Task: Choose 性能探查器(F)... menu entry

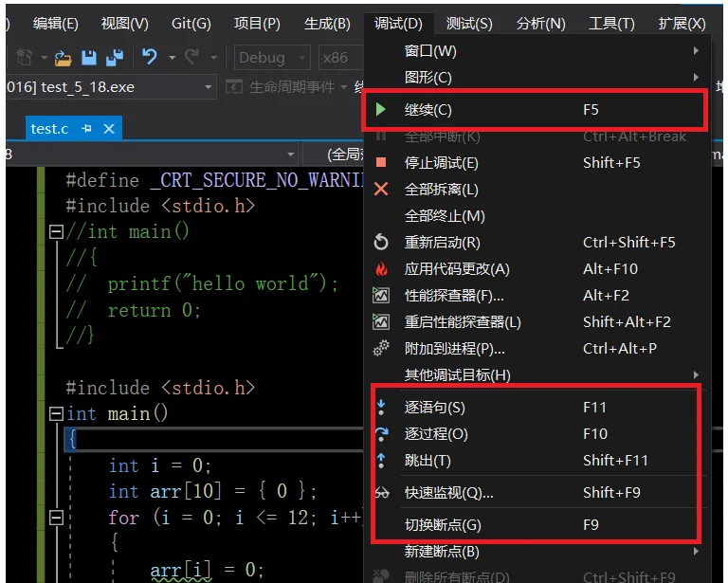Action: click(x=537, y=295)
